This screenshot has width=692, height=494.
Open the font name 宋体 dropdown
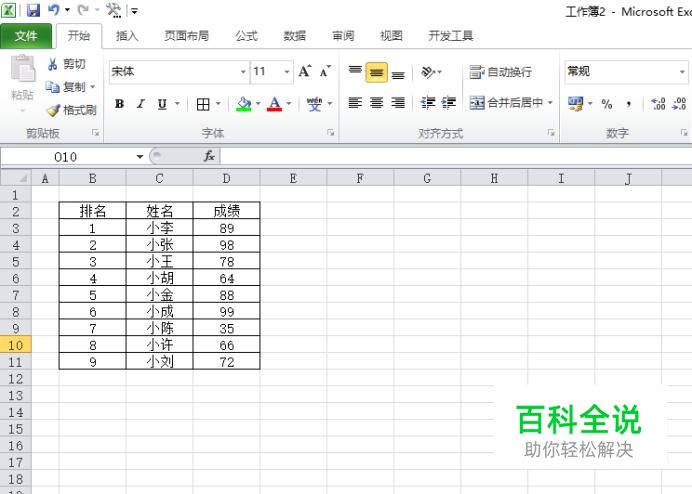(243, 72)
